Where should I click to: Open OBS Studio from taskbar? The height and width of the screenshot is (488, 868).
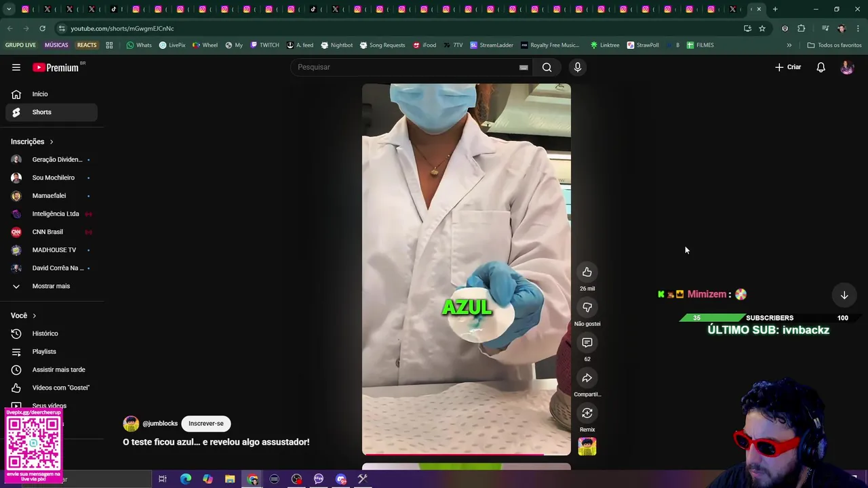pyautogui.click(x=296, y=479)
